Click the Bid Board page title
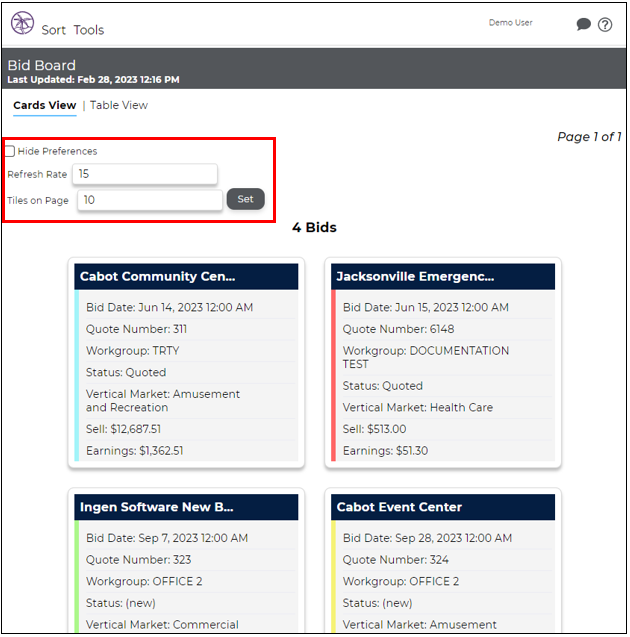The image size is (630, 637). pyautogui.click(x=42, y=65)
